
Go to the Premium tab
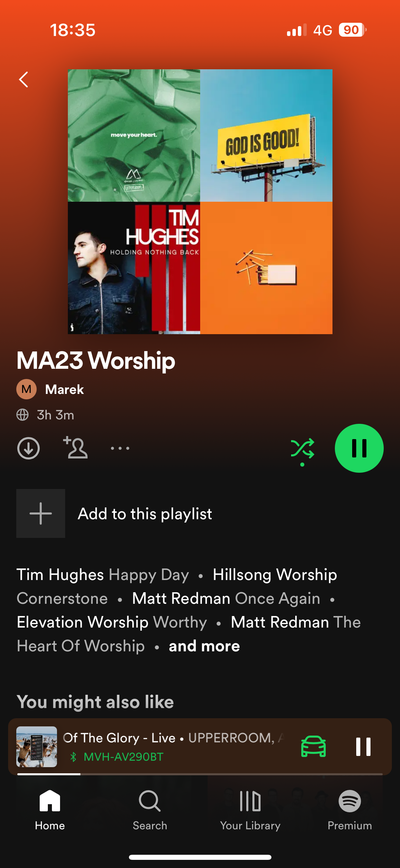coord(349,810)
